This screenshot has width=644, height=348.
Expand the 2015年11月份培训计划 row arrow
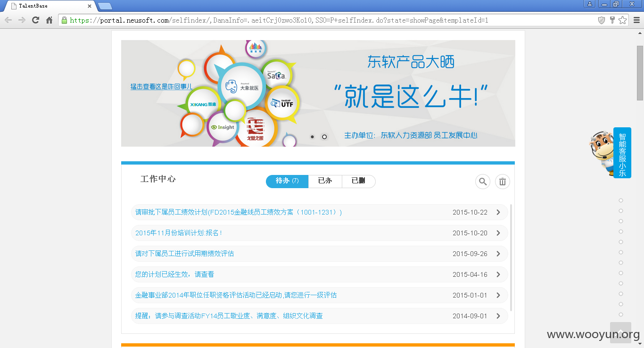(498, 233)
